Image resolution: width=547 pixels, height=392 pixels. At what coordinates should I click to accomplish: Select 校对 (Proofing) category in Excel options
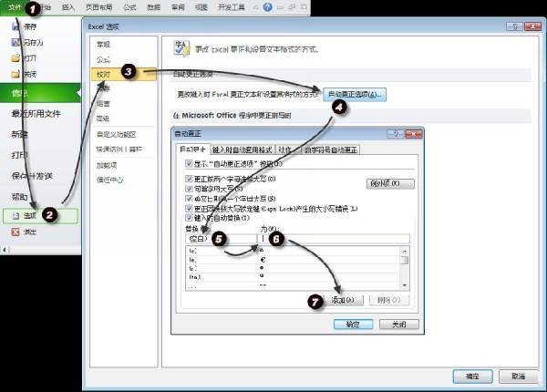[x=104, y=73]
